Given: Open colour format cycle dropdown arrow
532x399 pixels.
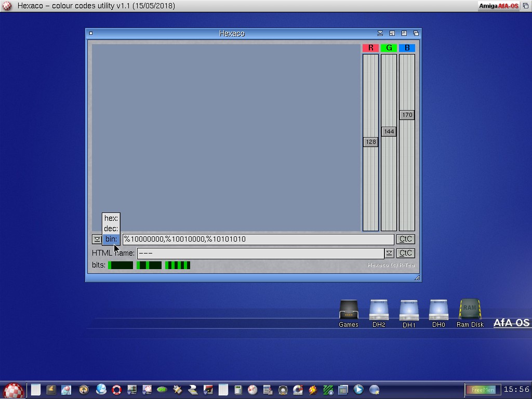Looking at the screenshot, I should (97, 239).
